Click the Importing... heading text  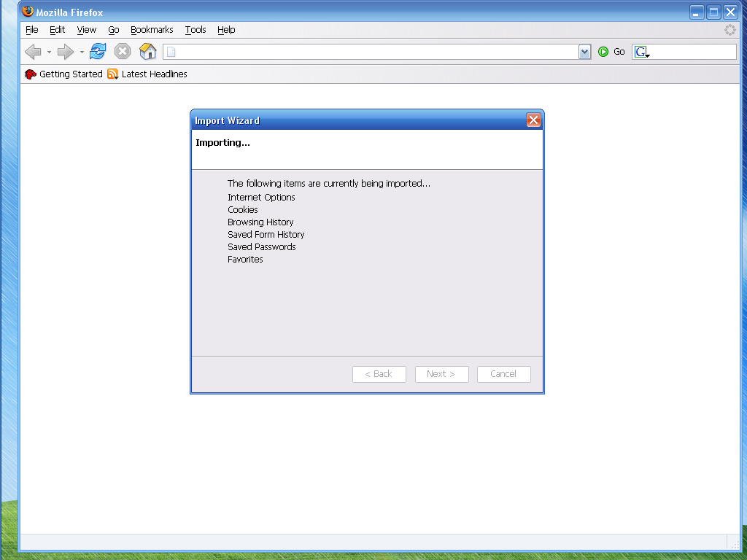point(222,143)
